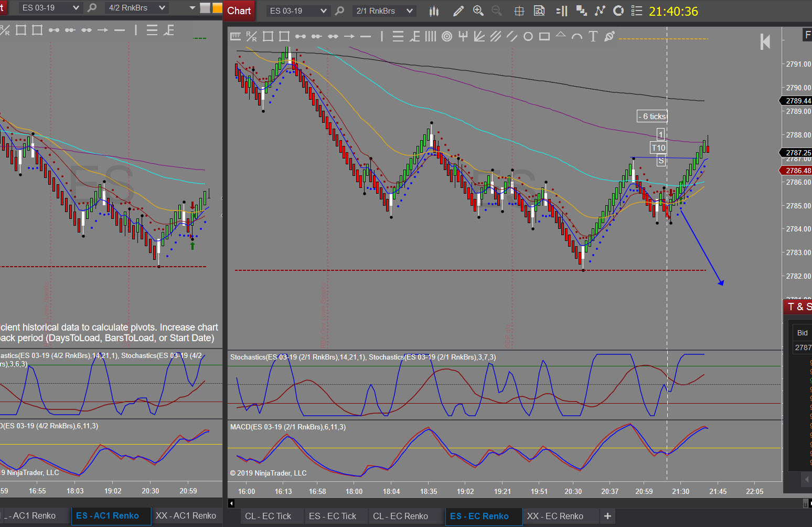Image resolution: width=812 pixels, height=527 pixels.
Task: Expand the small arrow before color swatches
Action: (x=192, y=8)
